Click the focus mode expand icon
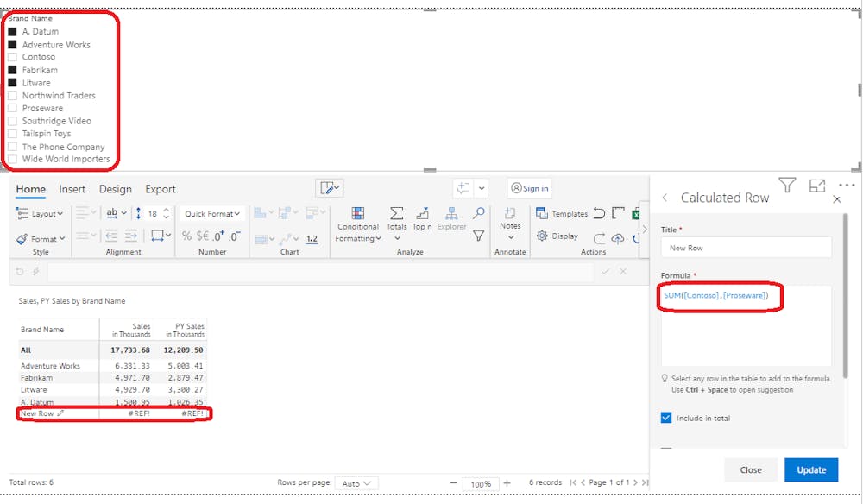Screen dimensions: 863x504 click(817, 186)
